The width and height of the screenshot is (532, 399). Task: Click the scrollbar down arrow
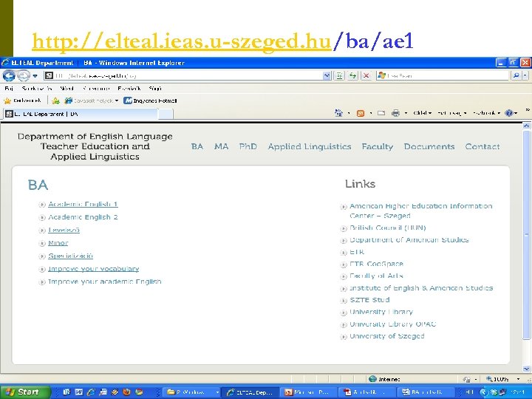(x=526, y=369)
